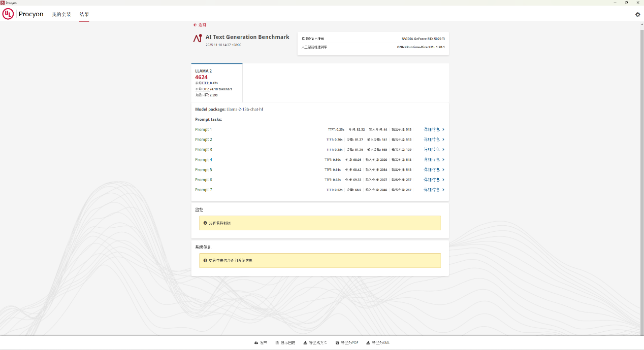Click the Procyon title bar app icon
The width and height of the screenshot is (644, 350).
(x=3, y=3)
